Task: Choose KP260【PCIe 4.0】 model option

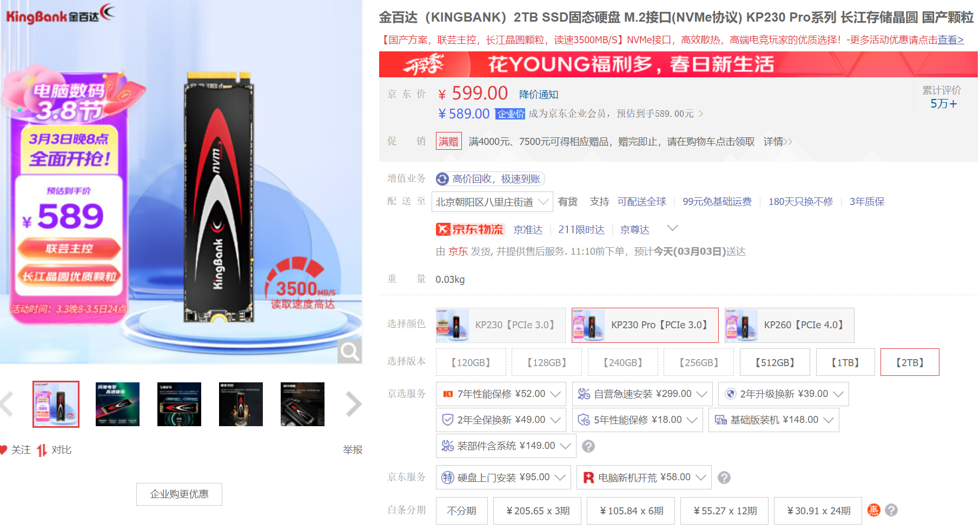Action: tap(790, 325)
